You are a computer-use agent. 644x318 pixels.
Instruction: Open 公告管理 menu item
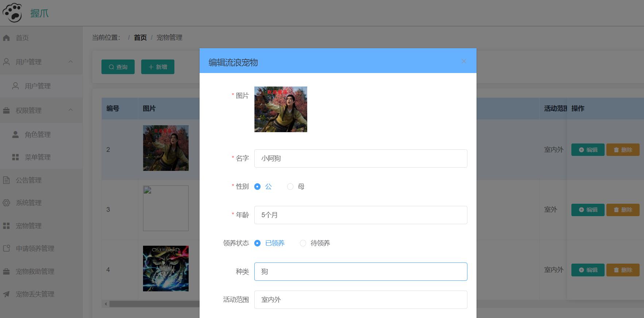pyautogui.click(x=41, y=180)
